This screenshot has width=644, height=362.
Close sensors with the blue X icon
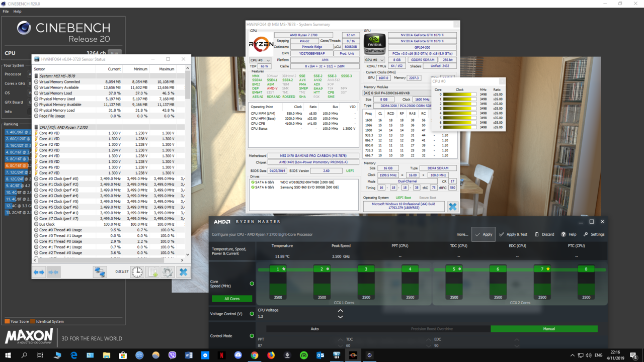[x=183, y=272]
